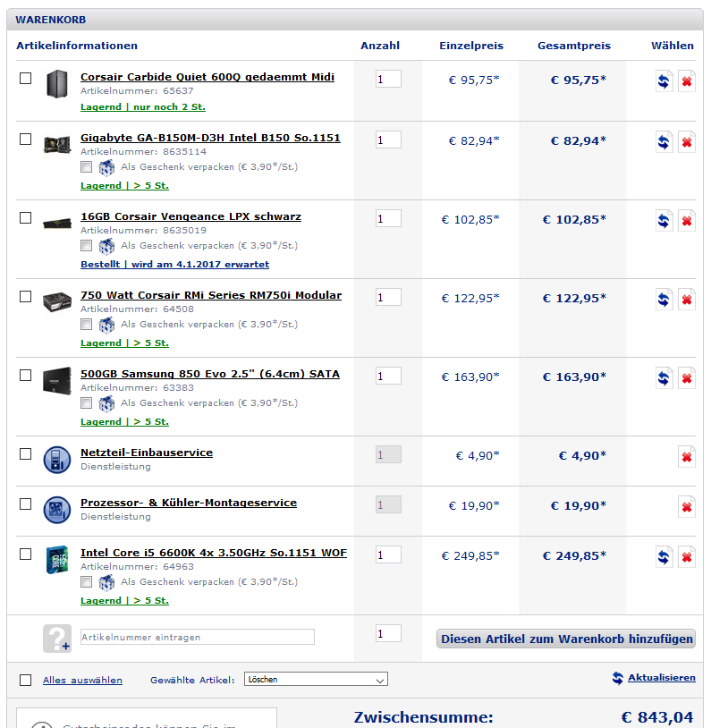Open the Corsair Carbide Quiet 600Q product link

click(x=207, y=77)
